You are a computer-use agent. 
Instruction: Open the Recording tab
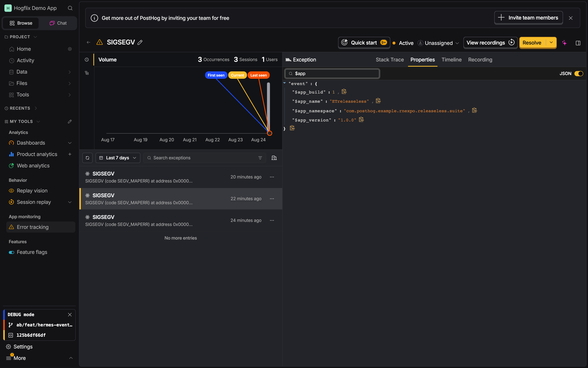point(480,60)
